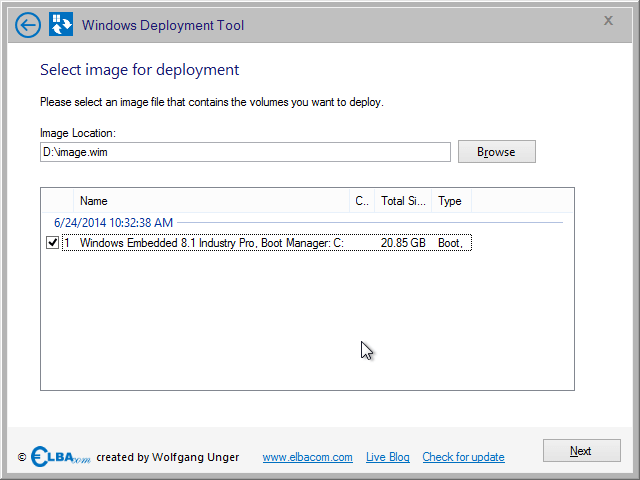Image resolution: width=640 pixels, height=480 pixels.
Task: Click the C.. column header
Action: pyautogui.click(x=362, y=201)
